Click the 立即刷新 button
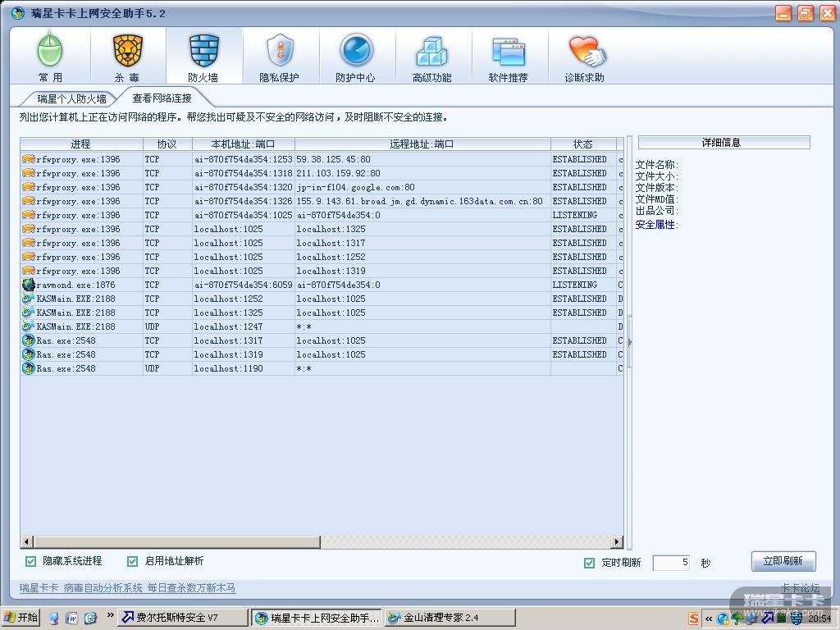The width and height of the screenshot is (840, 630). (783, 561)
